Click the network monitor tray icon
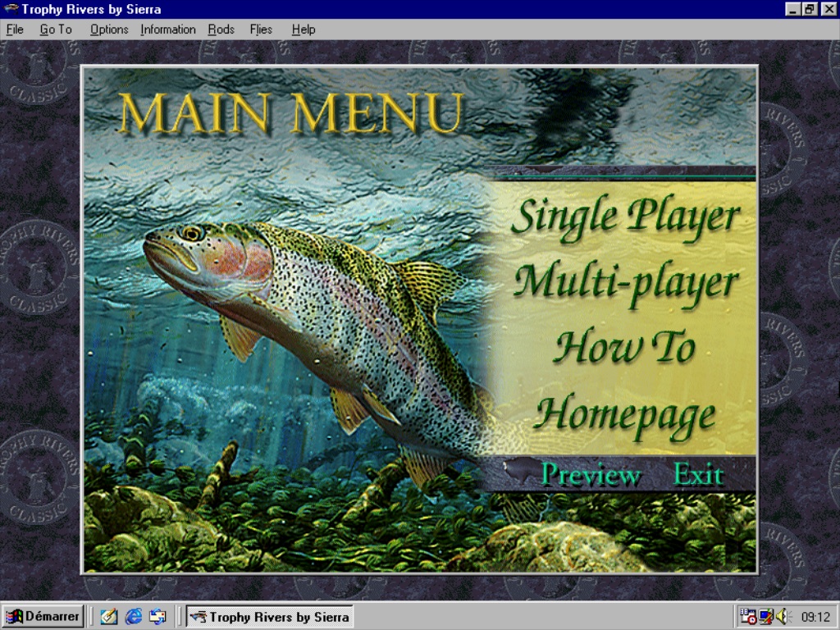The image size is (840, 630). 765,616
